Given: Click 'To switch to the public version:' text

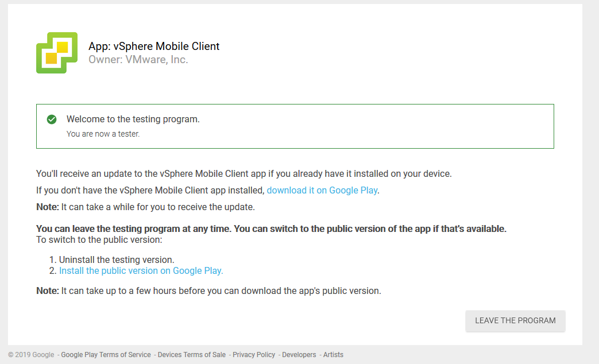Looking at the screenshot, I should (x=99, y=240).
